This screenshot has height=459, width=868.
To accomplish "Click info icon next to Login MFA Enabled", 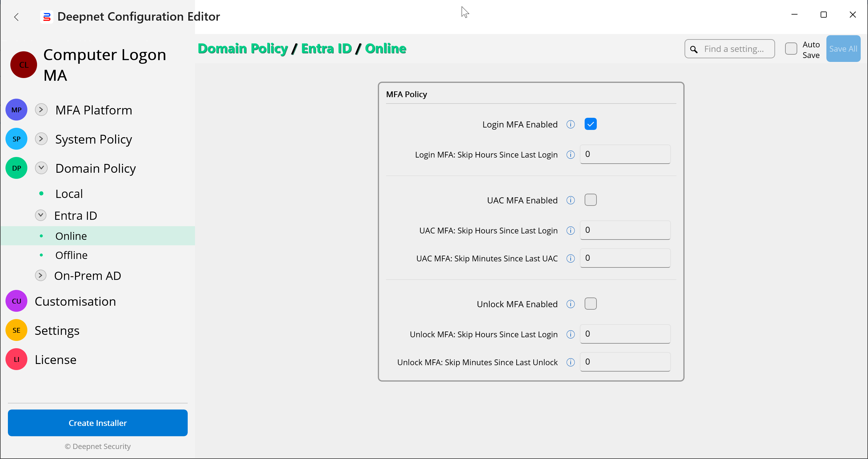I will pos(570,124).
